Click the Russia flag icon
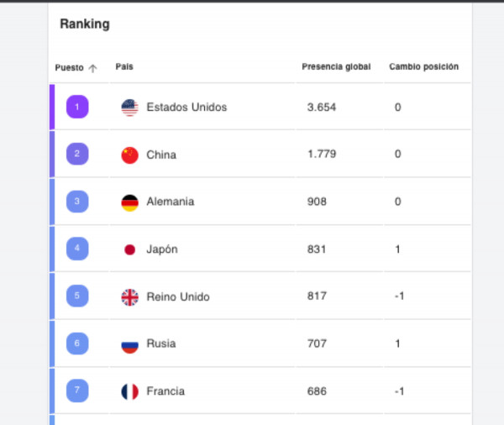This screenshot has width=504, height=425. click(x=130, y=345)
